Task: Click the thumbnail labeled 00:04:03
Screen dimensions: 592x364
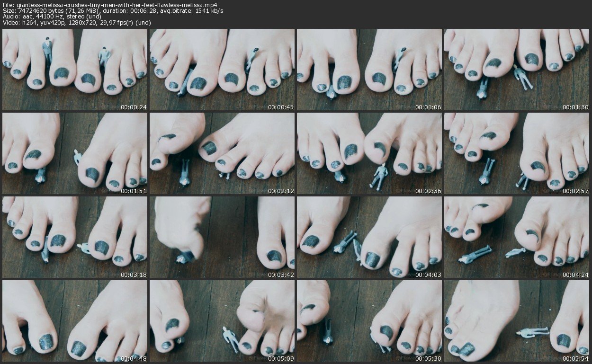Action: click(369, 237)
